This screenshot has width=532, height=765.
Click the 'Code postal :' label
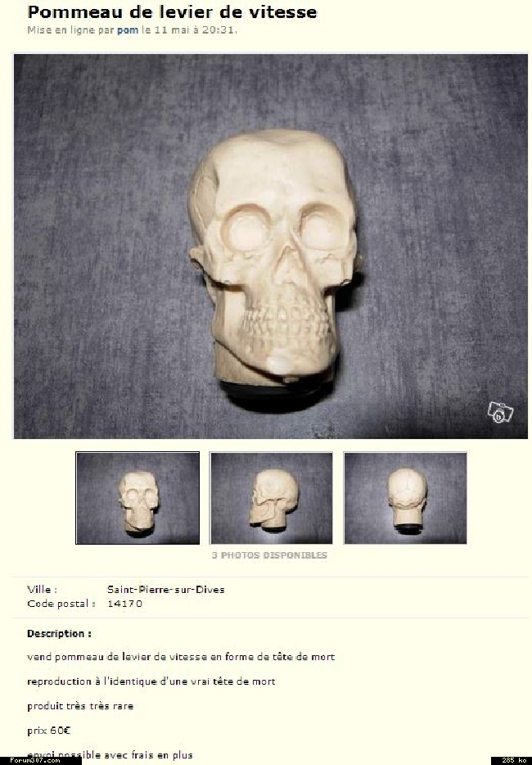click(61, 604)
